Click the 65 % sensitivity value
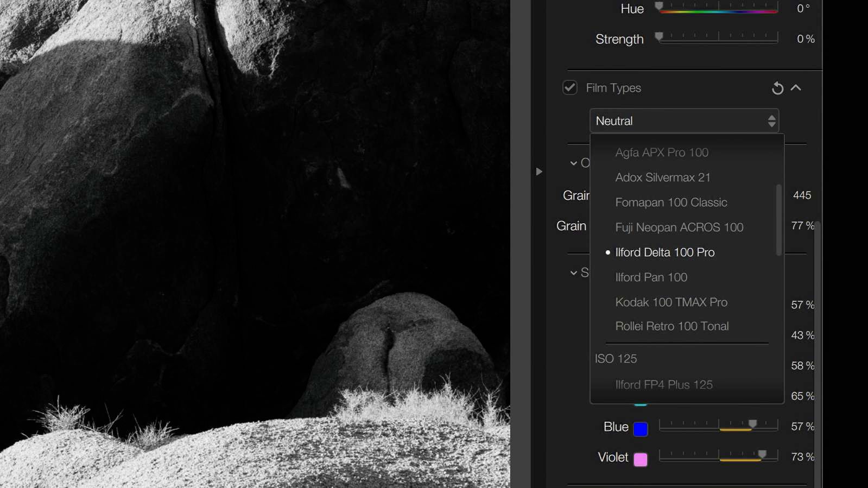Image resolution: width=868 pixels, height=488 pixels. click(x=803, y=396)
